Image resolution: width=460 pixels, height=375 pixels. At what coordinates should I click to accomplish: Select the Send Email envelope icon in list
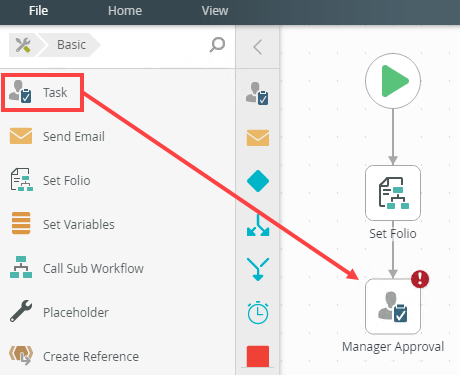pyautogui.click(x=21, y=136)
